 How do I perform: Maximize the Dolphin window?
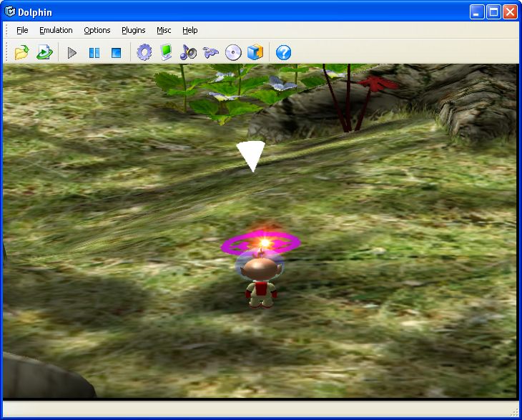pos(493,12)
